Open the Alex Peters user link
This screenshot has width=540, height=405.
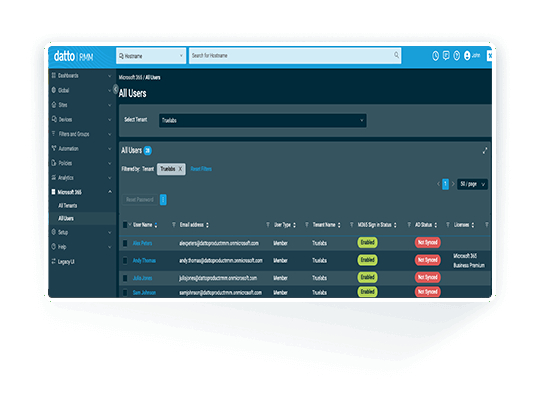click(x=142, y=243)
